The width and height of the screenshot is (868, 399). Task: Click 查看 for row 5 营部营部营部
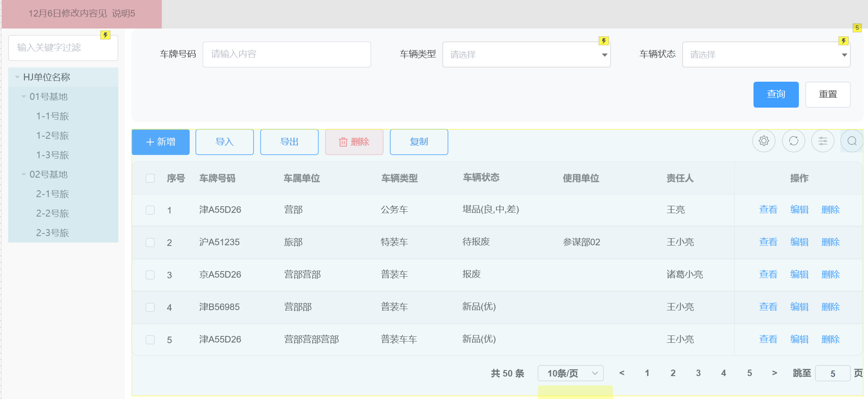(768, 339)
